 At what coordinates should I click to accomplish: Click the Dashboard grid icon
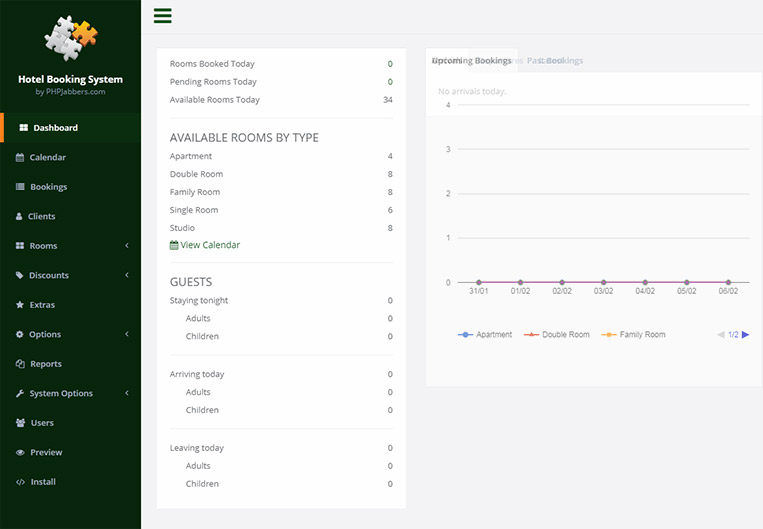(23, 128)
